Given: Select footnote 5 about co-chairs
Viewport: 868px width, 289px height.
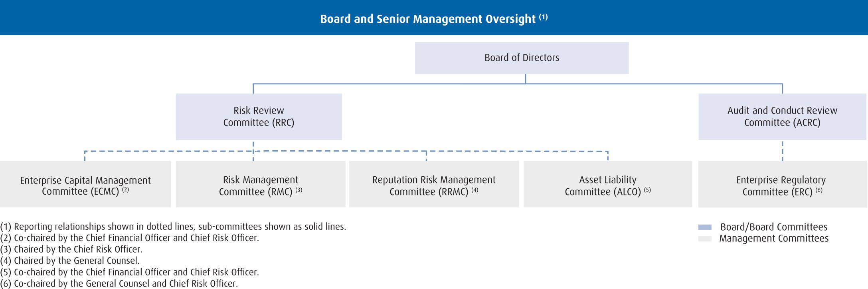Looking at the screenshot, I should coord(130,272).
